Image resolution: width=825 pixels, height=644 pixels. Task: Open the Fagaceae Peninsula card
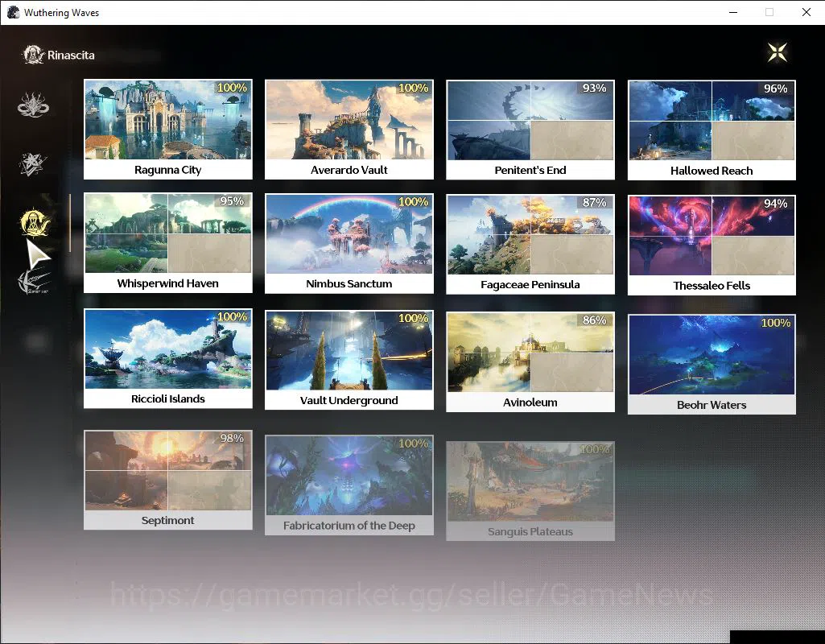tap(530, 244)
